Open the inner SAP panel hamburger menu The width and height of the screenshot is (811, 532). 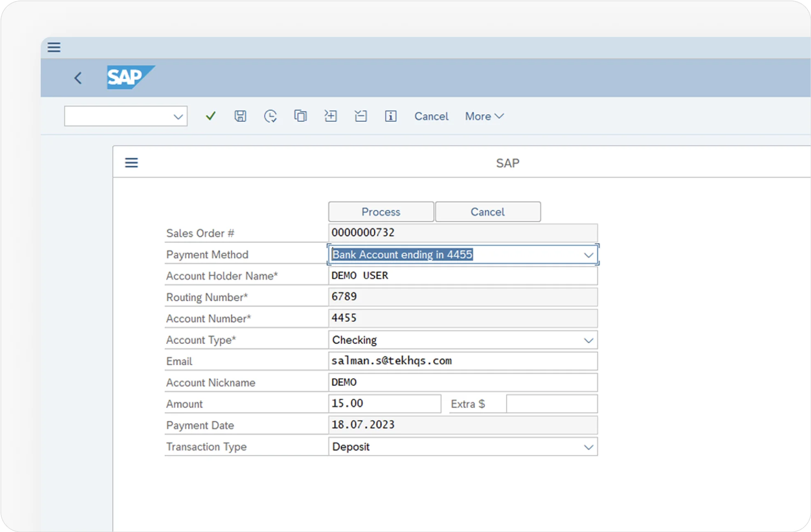(x=132, y=163)
